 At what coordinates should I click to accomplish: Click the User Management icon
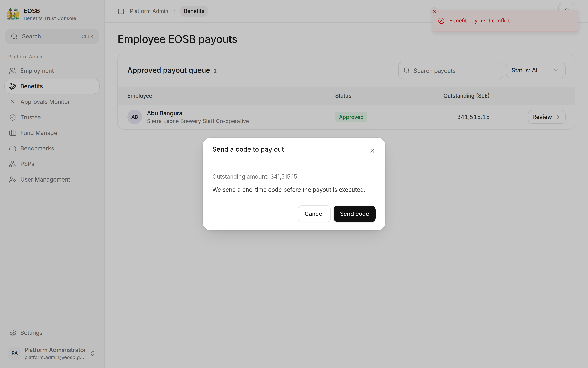[13, 180]
